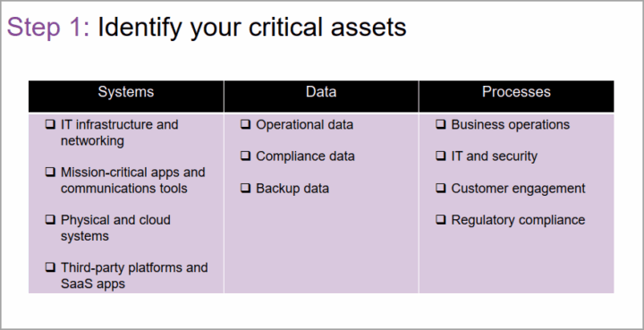Check the Backup data checkbox
Image resolution: width=644 pixels, height=330 pixels.
click(246, 188)
